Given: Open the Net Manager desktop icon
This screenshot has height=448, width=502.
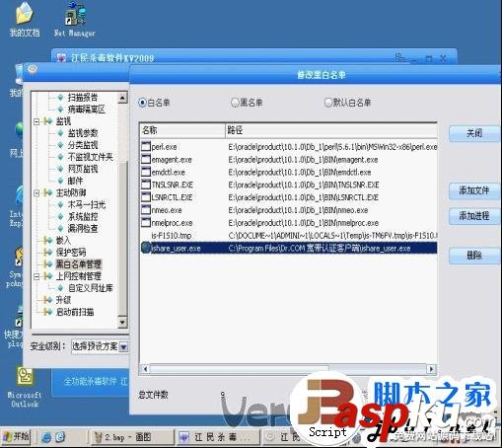Looking at the screenshot, I should point(75,20).
